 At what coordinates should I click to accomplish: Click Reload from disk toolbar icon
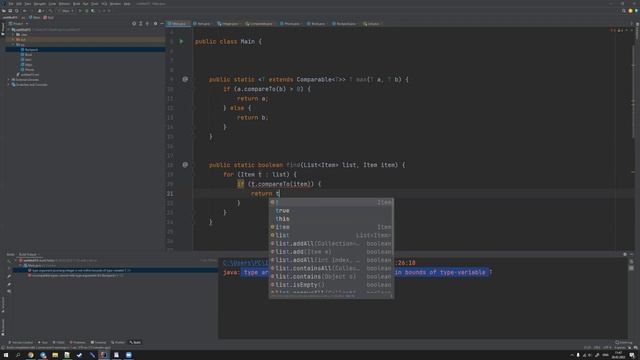click(x=17, y=11)
